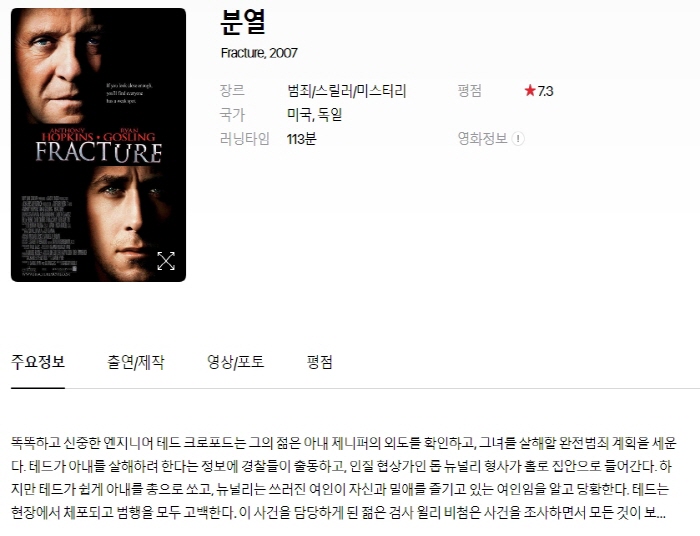The height and width of the screenshot is (536, 700).
Task: Click the running time value 113분
Action: click(302, 139)
